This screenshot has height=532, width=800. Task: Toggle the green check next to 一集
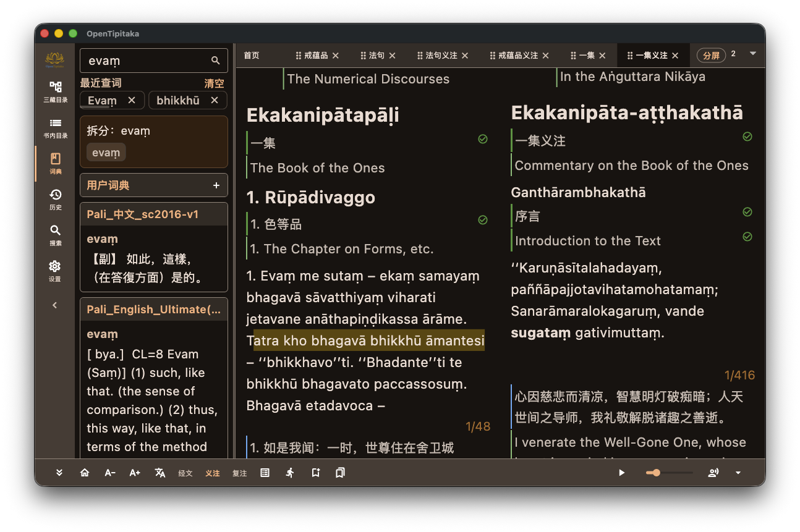[x=483, y=139]
